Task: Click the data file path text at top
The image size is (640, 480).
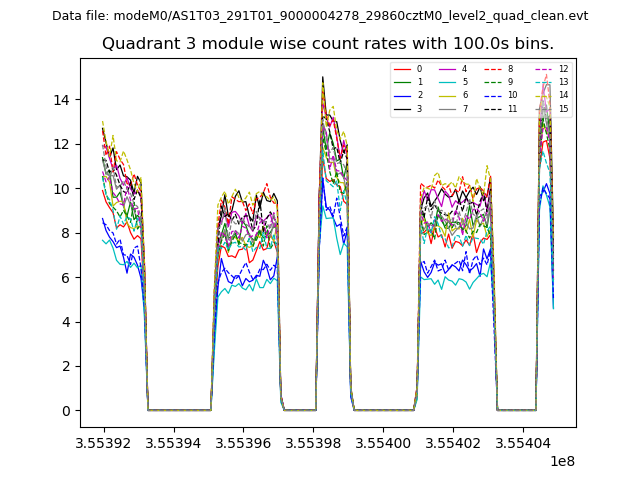Action: click(x=320, y=16)
